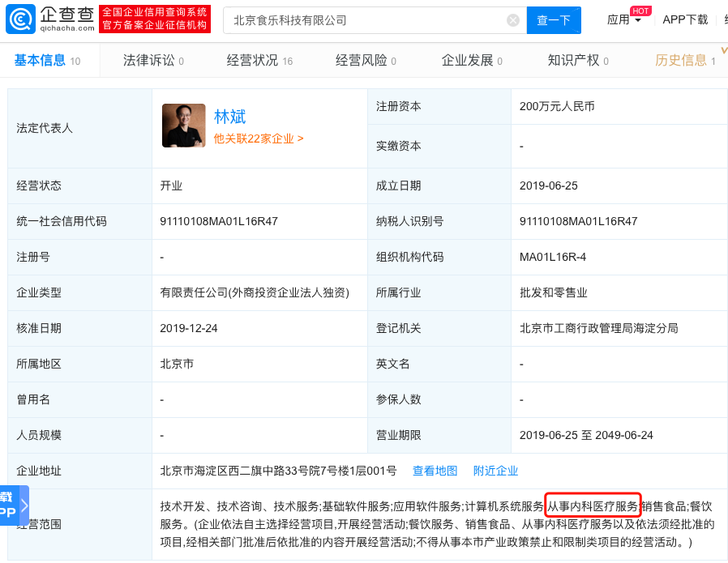This screenshot has height=563, width=728.
Task: Open the 林斌 name link
Action: point(229,117)
